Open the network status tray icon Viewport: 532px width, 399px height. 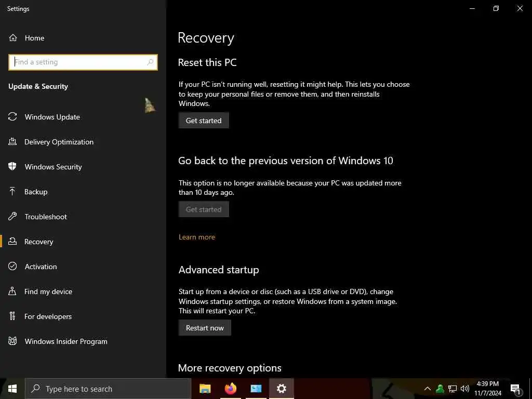(453, 389)
